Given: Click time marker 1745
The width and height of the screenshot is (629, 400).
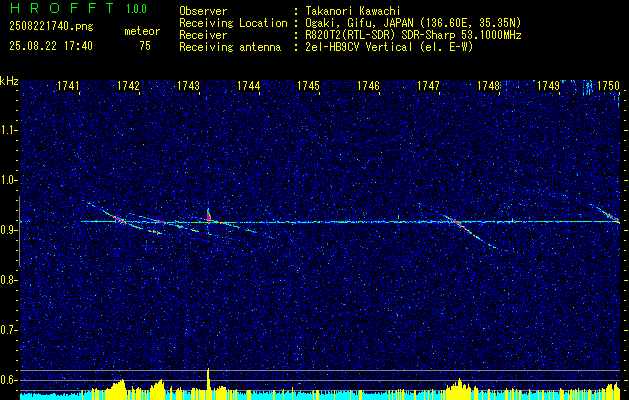Looking at the screenshot, I should [x=308, y=85].
